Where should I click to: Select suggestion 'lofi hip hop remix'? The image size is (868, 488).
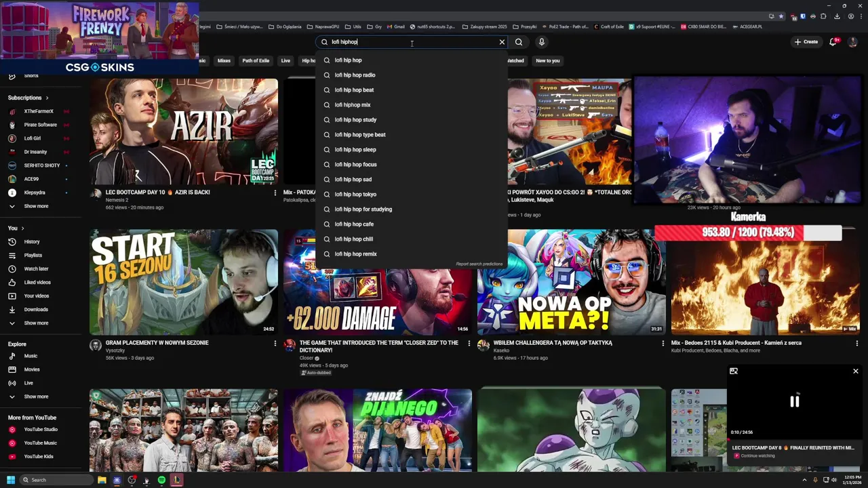click(x=412, y=254)
